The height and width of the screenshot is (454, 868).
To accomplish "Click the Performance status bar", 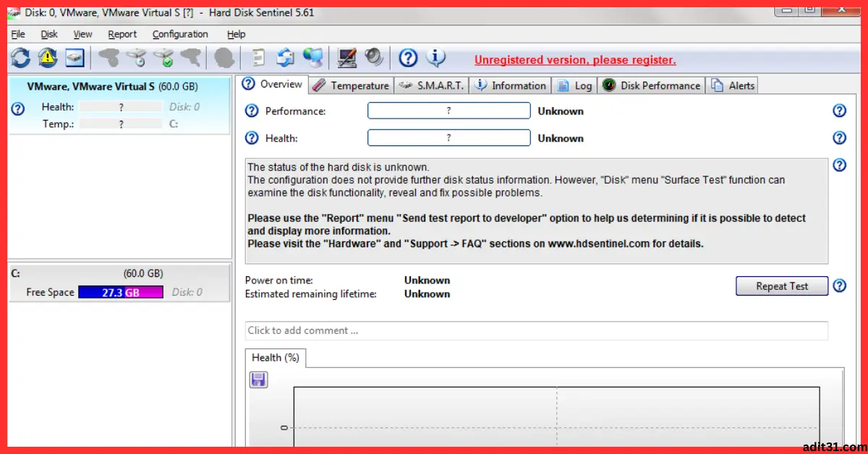I will click(448, 111).
